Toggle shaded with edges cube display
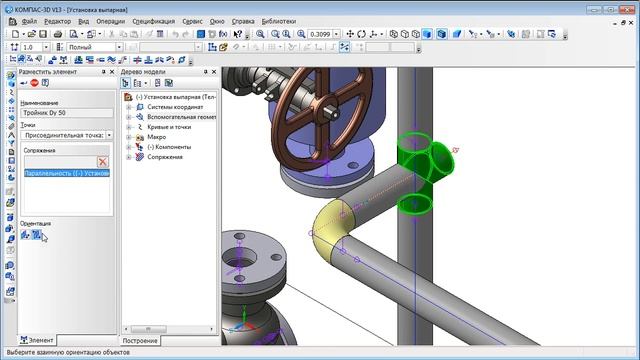The width and height of the screenshot is (640, 360). [442, 34]
